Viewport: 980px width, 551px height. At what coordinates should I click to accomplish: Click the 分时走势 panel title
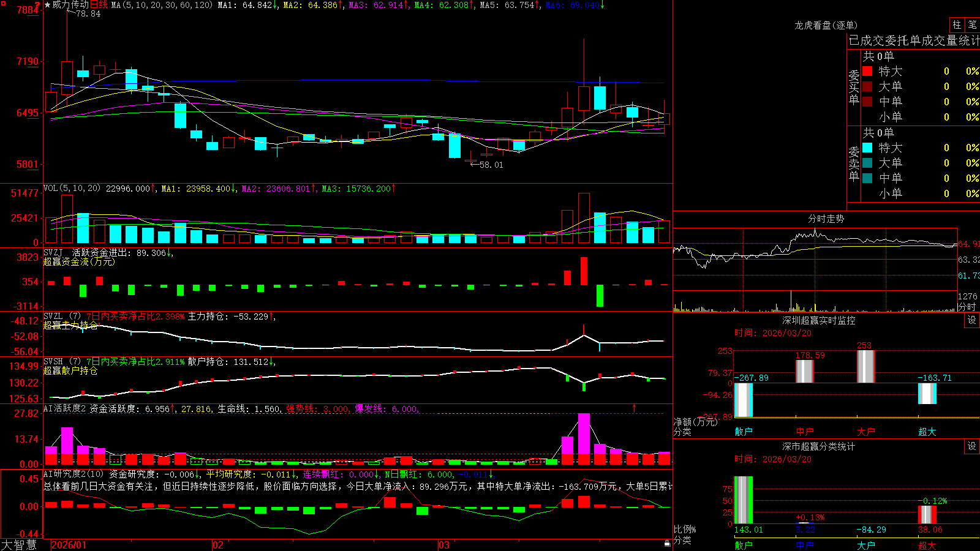pos(826,219)
